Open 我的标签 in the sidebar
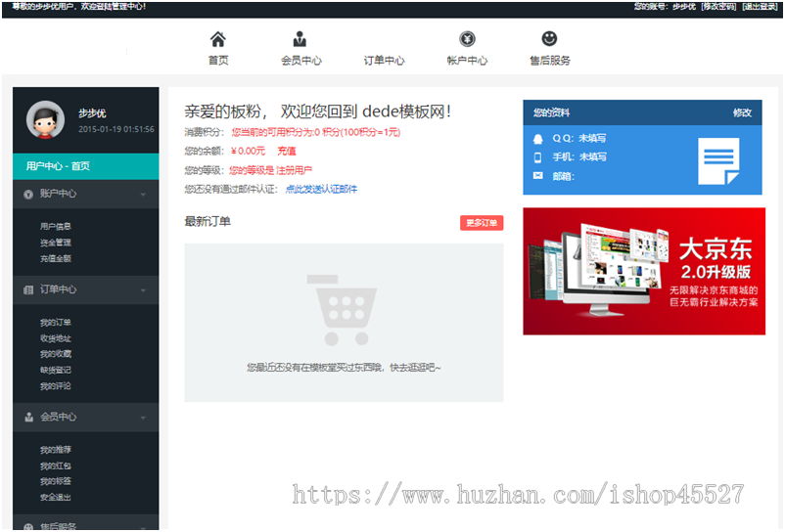 (56, 481)
